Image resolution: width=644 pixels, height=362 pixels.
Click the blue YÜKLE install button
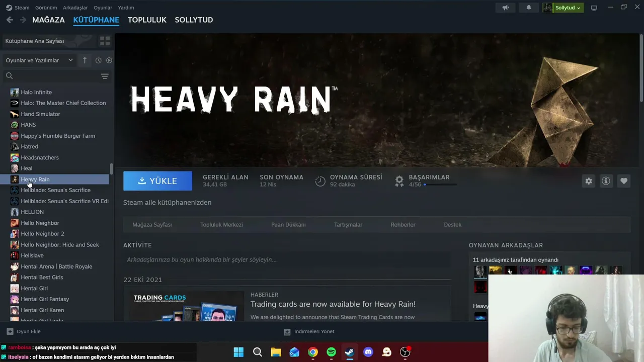(x=157, y=181)
